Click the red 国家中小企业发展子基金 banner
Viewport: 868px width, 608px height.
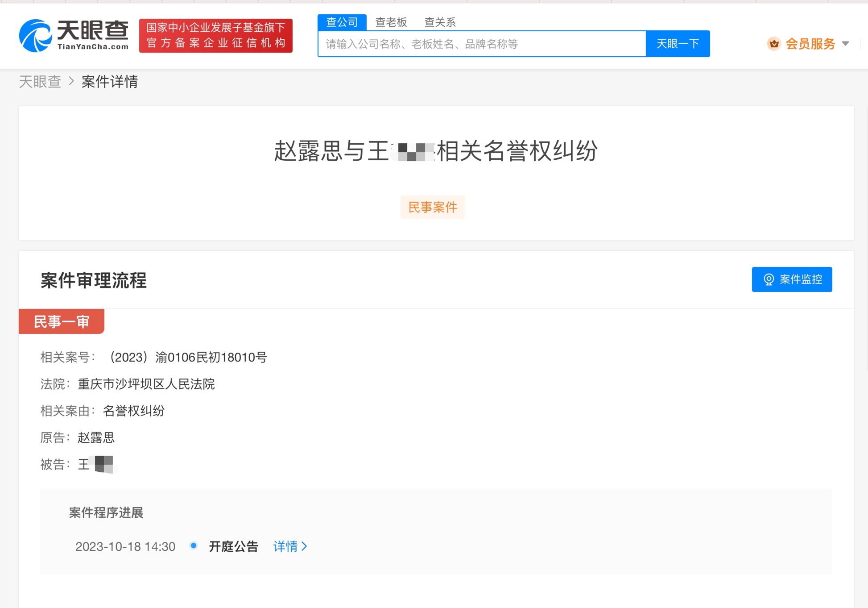coord(215,36)
